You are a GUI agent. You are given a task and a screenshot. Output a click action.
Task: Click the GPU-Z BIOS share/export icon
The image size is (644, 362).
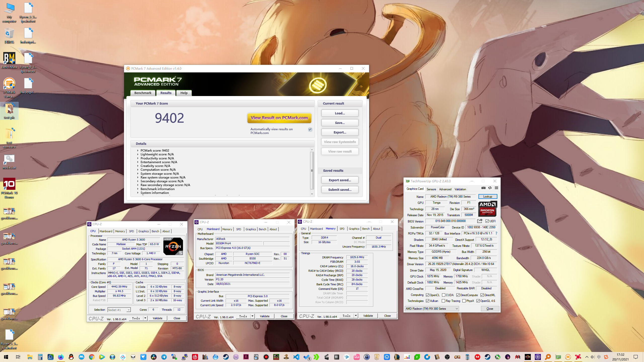(480, 221)
